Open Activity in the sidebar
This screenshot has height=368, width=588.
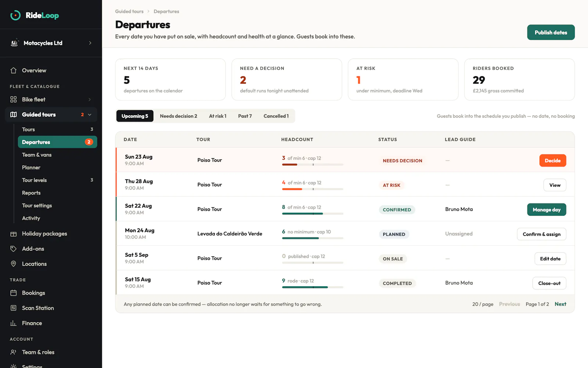click(x=57, y=218)
